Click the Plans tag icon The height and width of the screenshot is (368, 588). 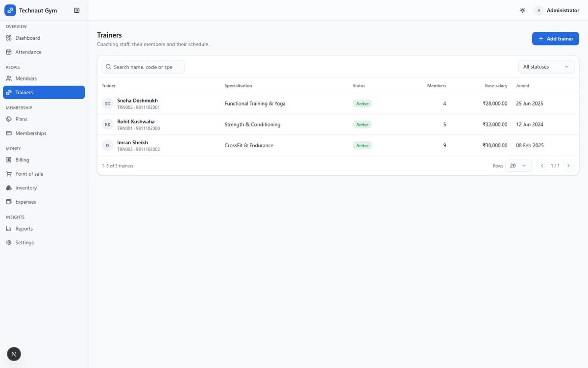tap(9, 119)
